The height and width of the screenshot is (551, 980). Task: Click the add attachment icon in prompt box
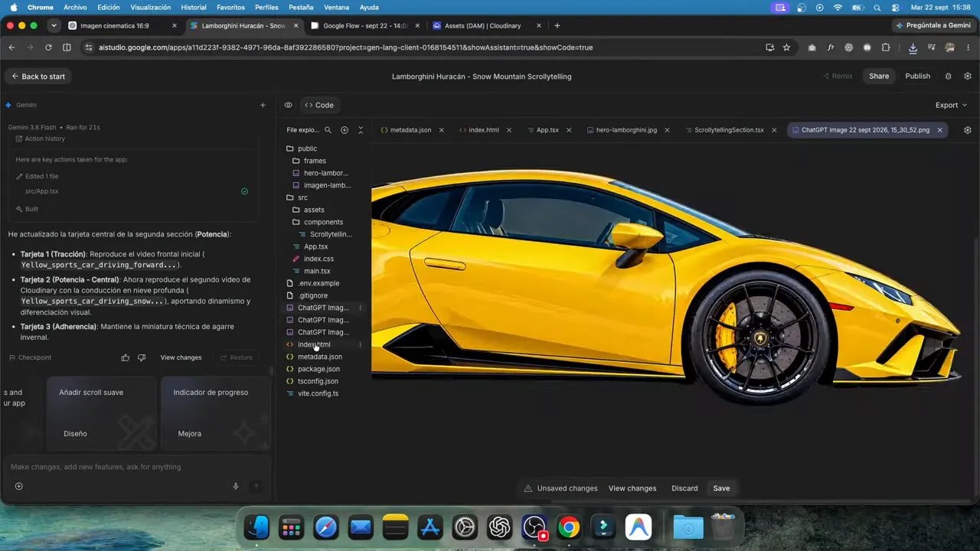pyautogui.click(x=18, y=486)
